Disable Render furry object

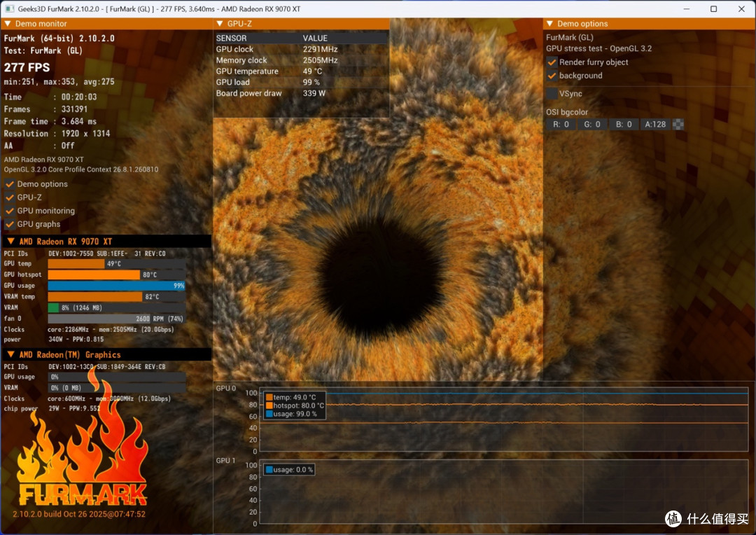coord(552,62)
